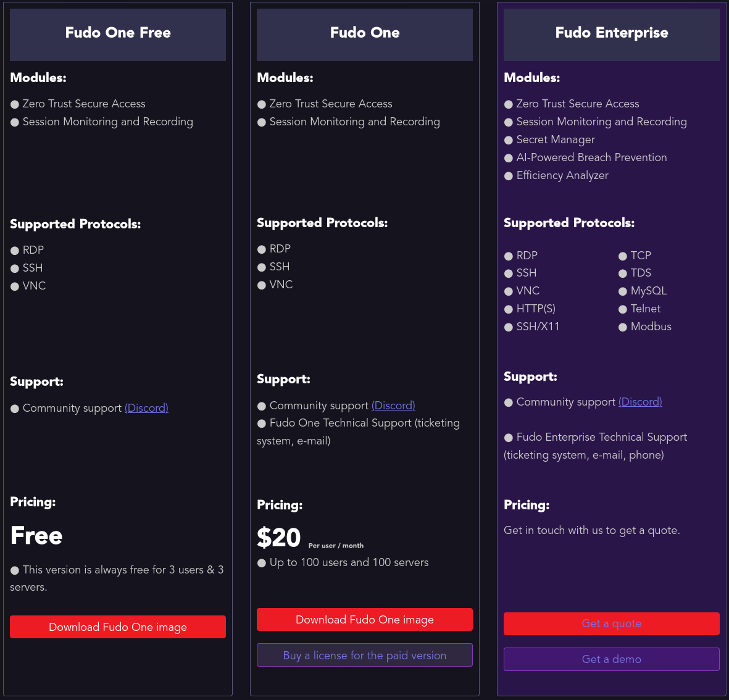729x700 pixels.
Task: Select the Telnet protocol entry
Action: tap(645, 309)
